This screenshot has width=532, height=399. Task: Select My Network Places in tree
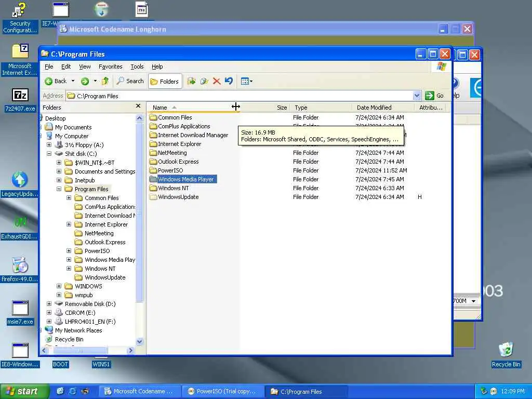click(x=78, y=330)
